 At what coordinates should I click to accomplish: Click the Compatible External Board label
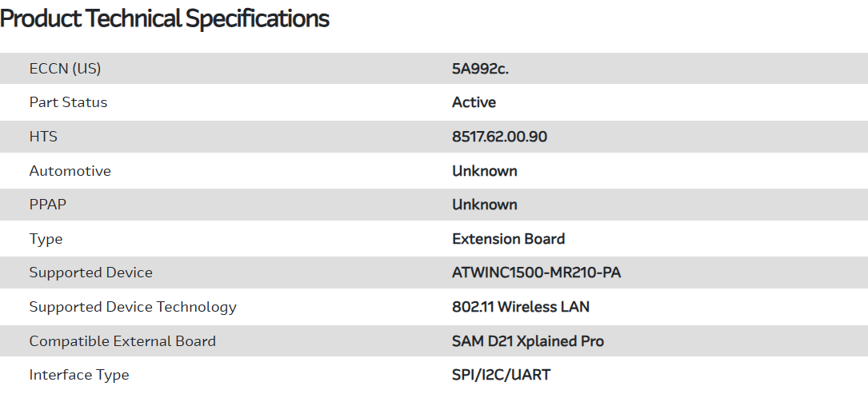pyautogui.click(x=122, y=341)
